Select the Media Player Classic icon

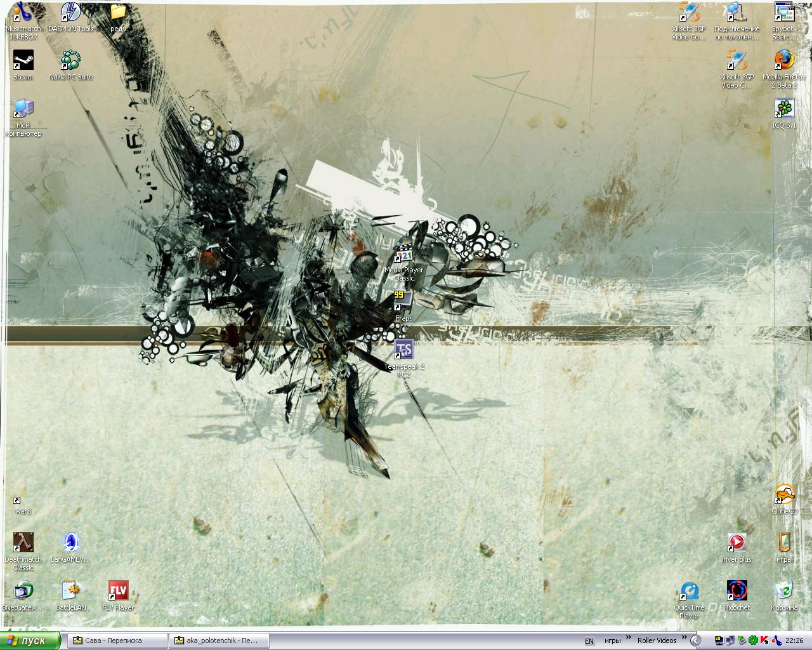[403, 254]
